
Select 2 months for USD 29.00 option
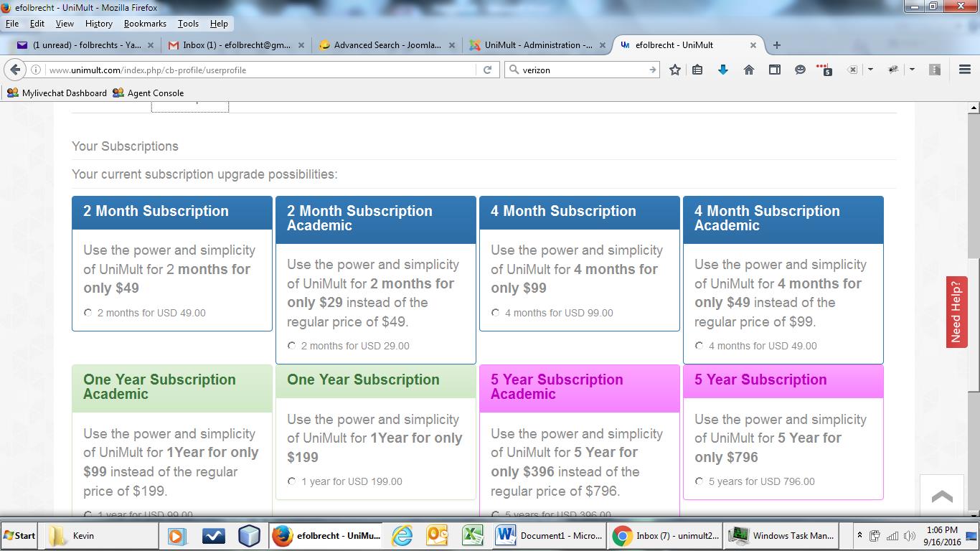point(292,346)
